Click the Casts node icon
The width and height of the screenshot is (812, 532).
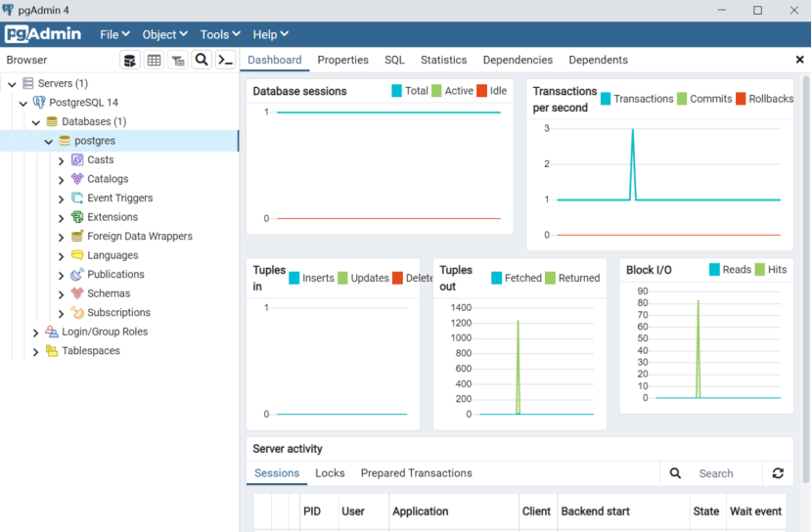(x=77, y=160)
